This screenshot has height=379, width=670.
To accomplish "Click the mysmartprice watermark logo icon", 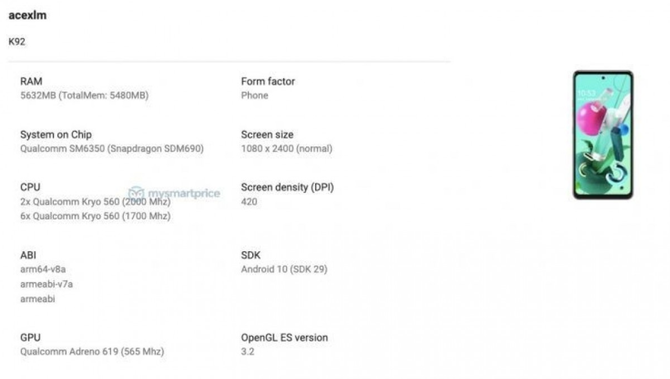I will pos(136,193).
